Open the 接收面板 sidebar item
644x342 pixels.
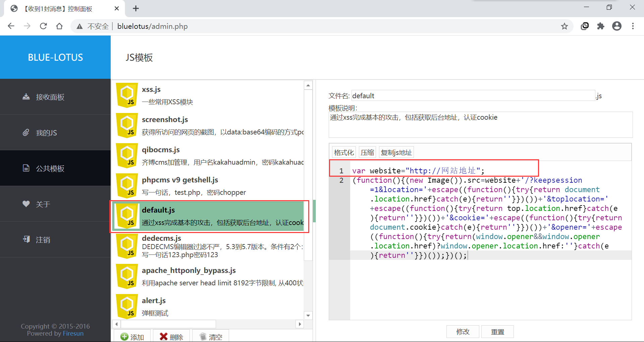tap(55, 97)
